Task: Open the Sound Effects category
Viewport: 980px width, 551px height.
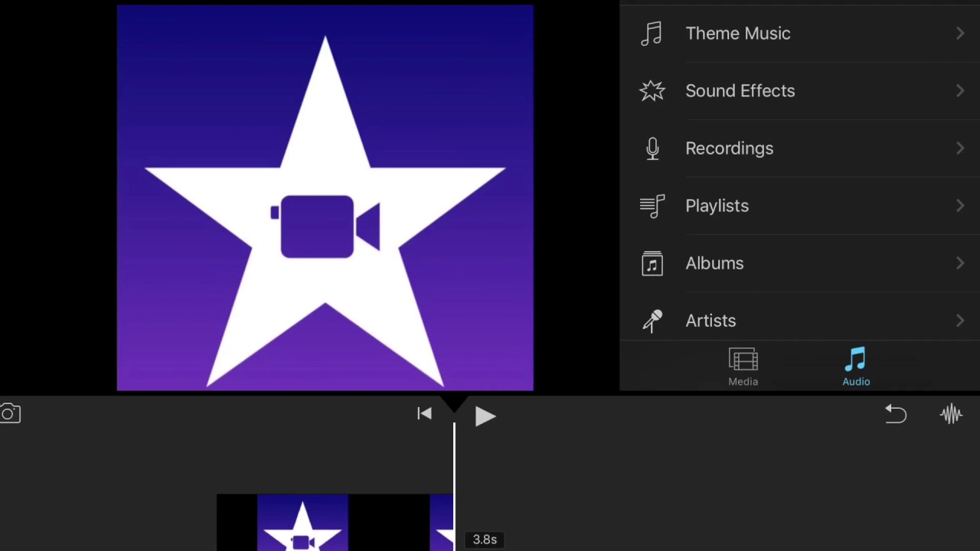Action: 799,91
